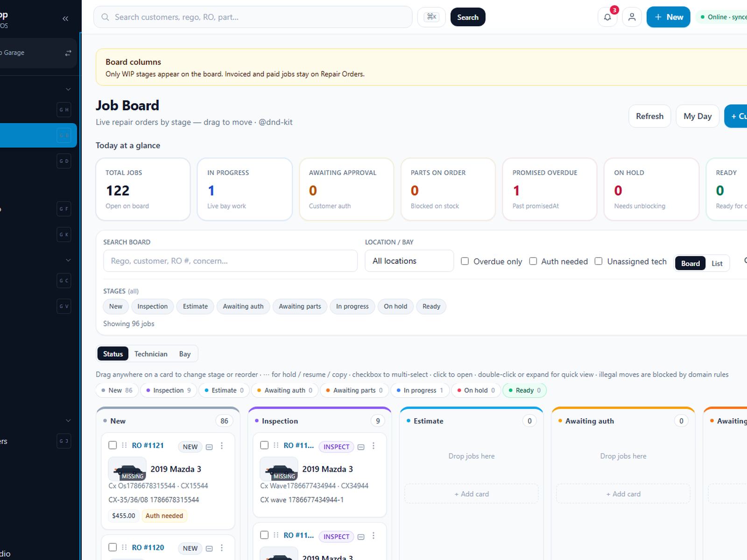Viewport: 747px width, 560px height.
Task: Open the notifications bell
Action: (x=607, y=17)
